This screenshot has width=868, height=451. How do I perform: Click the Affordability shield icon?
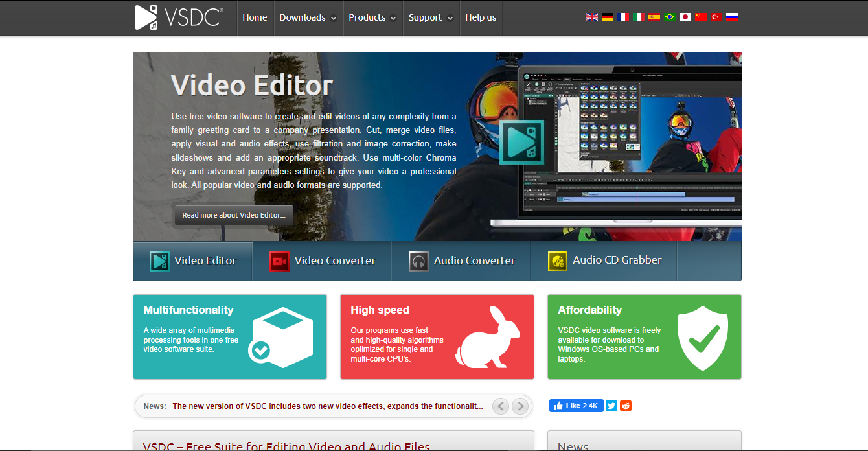click(x=703, y=337)
